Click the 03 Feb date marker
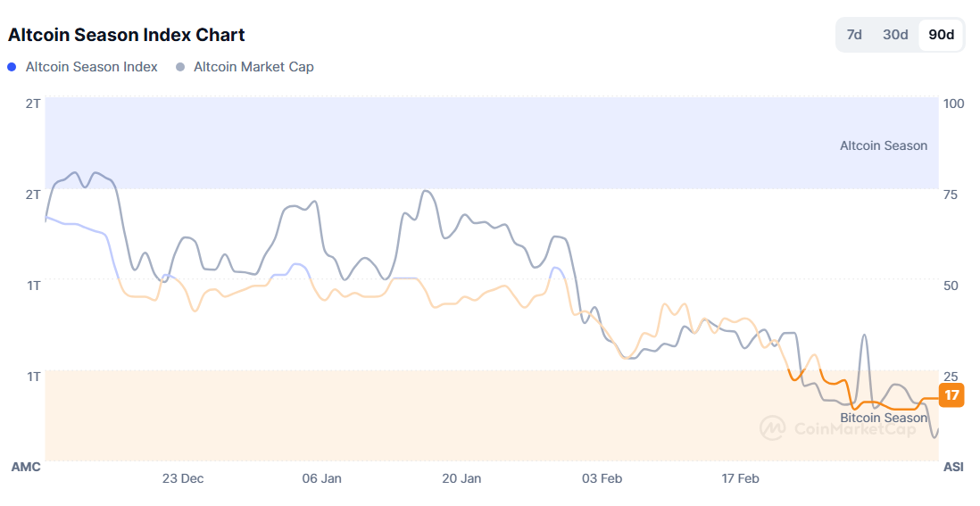Image resolution: width=980 pixels, height=506 pixels. click(x=602, y=478)
